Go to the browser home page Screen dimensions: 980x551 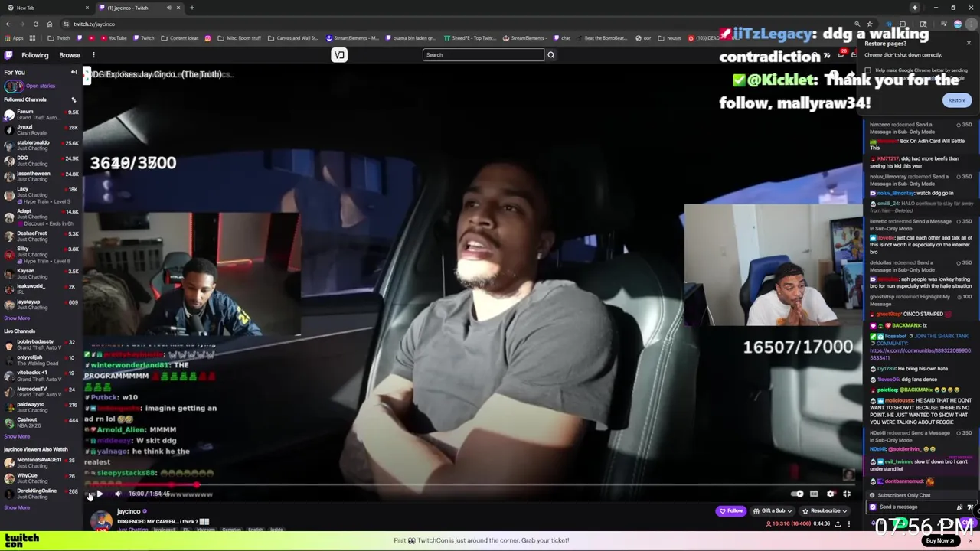pos(50,24)
